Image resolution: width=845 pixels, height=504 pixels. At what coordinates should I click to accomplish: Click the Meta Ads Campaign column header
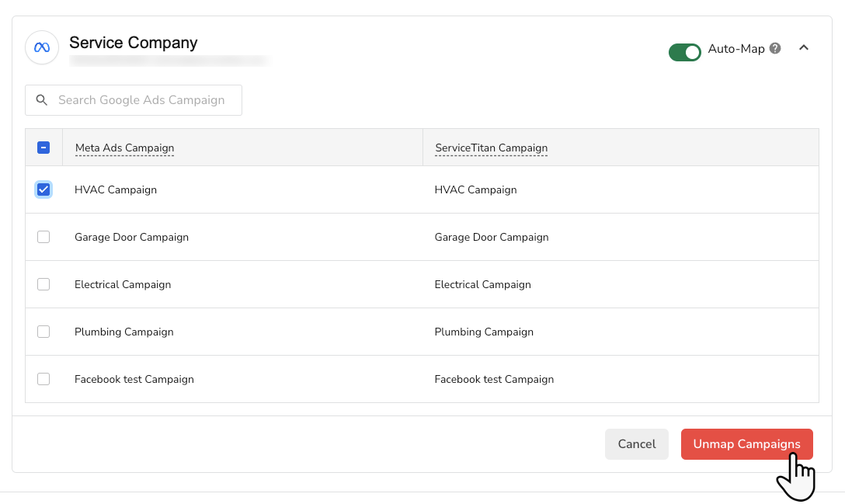(x=124, y=148)
